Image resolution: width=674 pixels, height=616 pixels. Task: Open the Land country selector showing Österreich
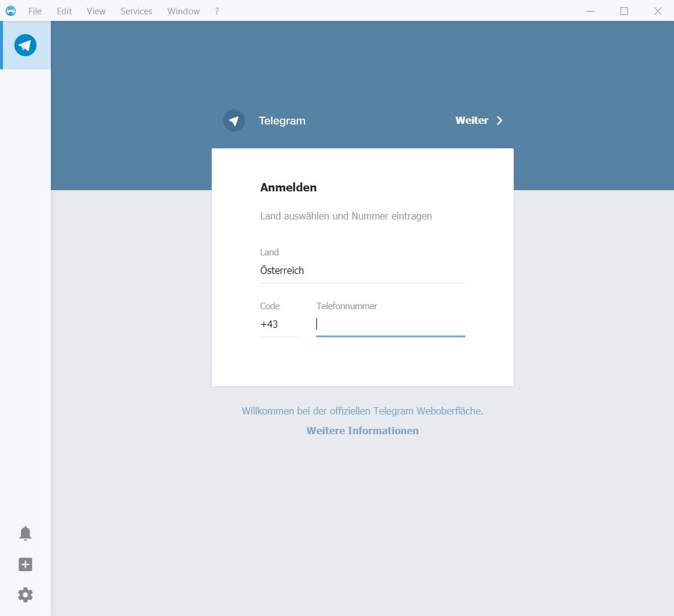click(x=362, y=270)
